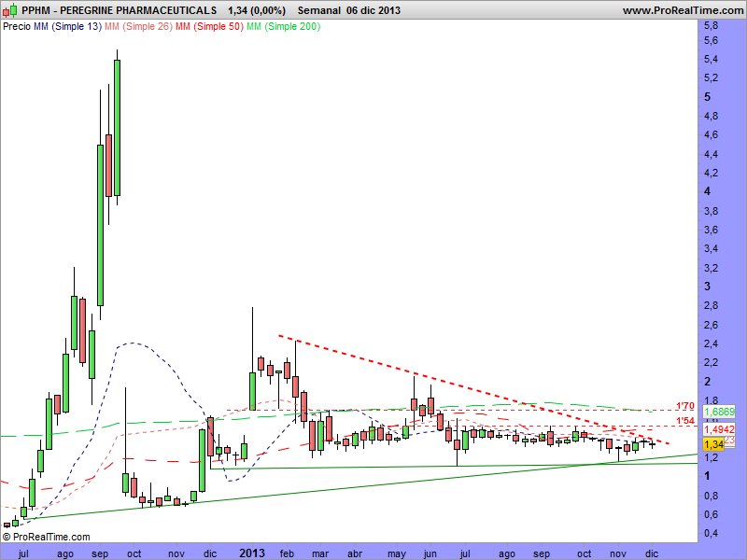Select the 1'70 resistance annotation

point(685,406)
